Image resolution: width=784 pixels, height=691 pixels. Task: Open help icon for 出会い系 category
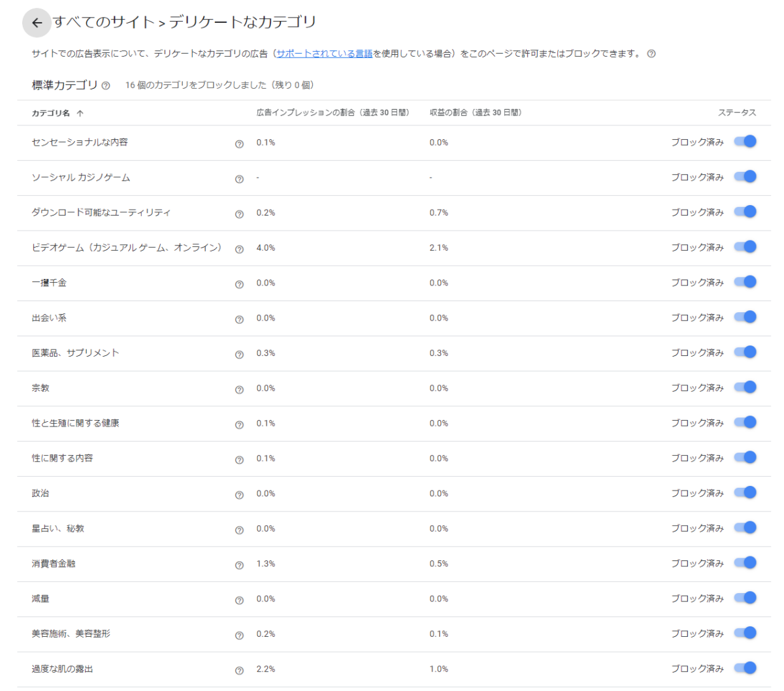point(239,319)
